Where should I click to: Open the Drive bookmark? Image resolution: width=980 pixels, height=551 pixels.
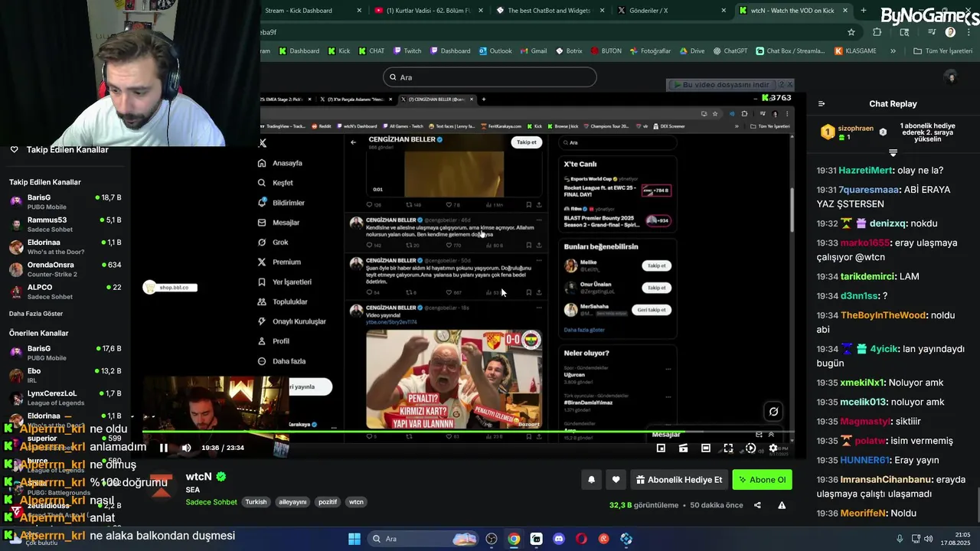(692, 51)
